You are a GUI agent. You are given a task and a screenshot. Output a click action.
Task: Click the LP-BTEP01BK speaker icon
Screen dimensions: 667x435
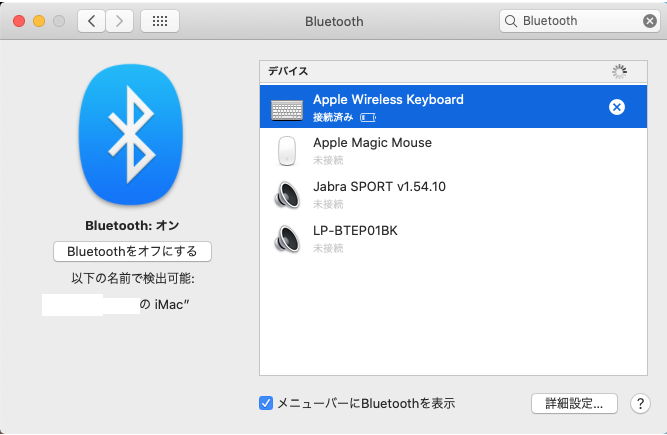(287, 239)
